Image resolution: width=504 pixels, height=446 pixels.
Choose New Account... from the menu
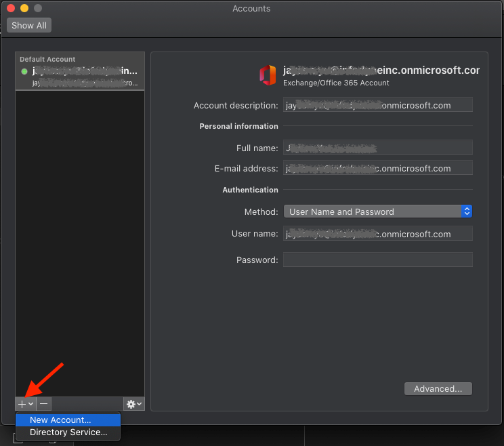[68, 420]
